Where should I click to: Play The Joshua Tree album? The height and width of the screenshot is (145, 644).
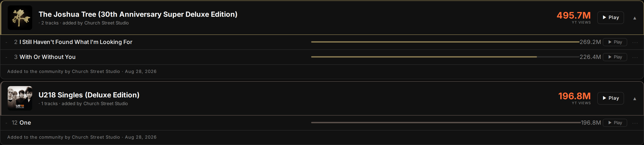[x=610, y=17]
